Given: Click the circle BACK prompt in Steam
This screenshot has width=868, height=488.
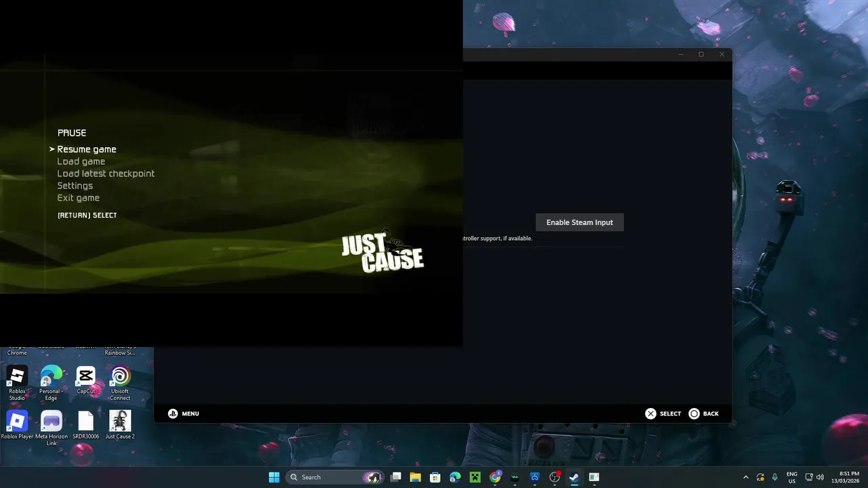Looking at the screenshot, I should pos(704,413).
